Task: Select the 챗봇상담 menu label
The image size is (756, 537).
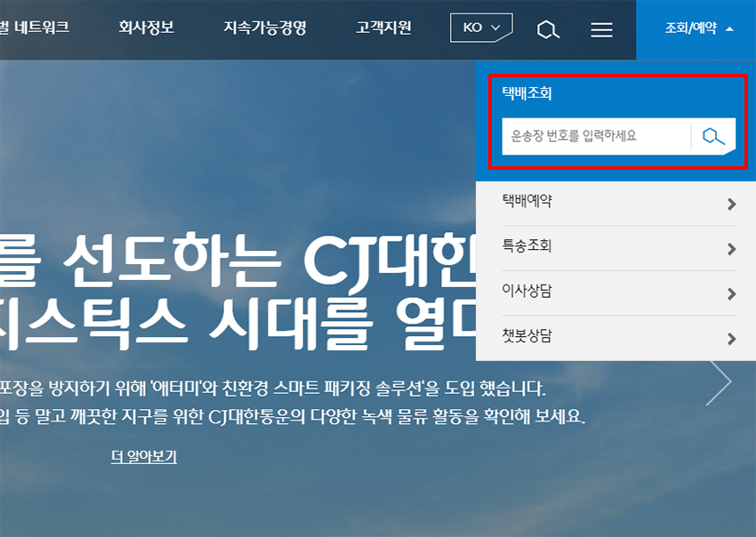Action: click(x=527, y=335)
